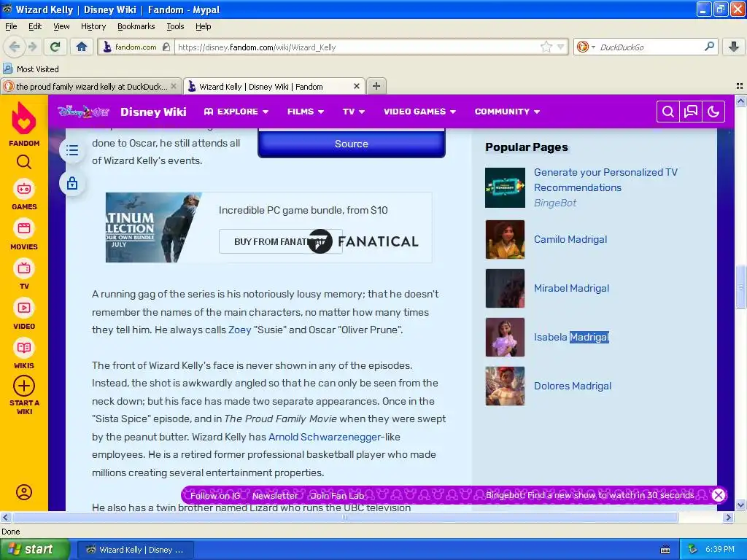Viewport: 747px width, 560px height.
Task: Open Wikis in the Fandom sidebar
Action: coord(24,354)
